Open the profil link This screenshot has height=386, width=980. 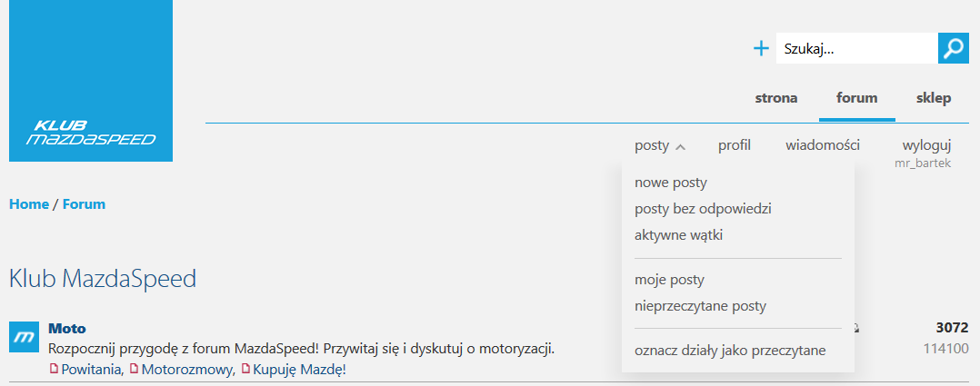735,145
